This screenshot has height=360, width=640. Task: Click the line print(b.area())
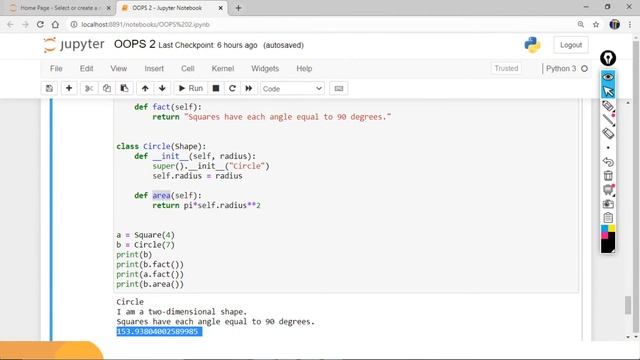click(150, 284)
